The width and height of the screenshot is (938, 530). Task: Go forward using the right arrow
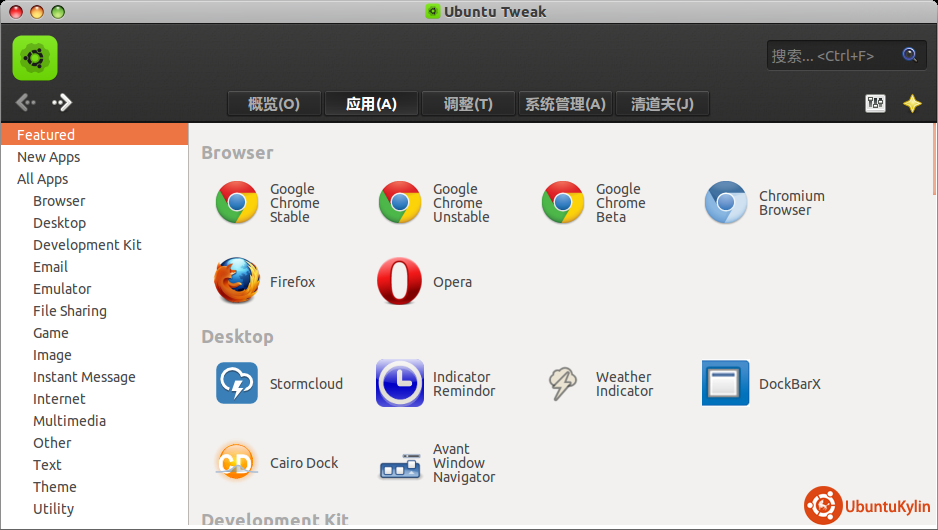click(x=62, y=102)
